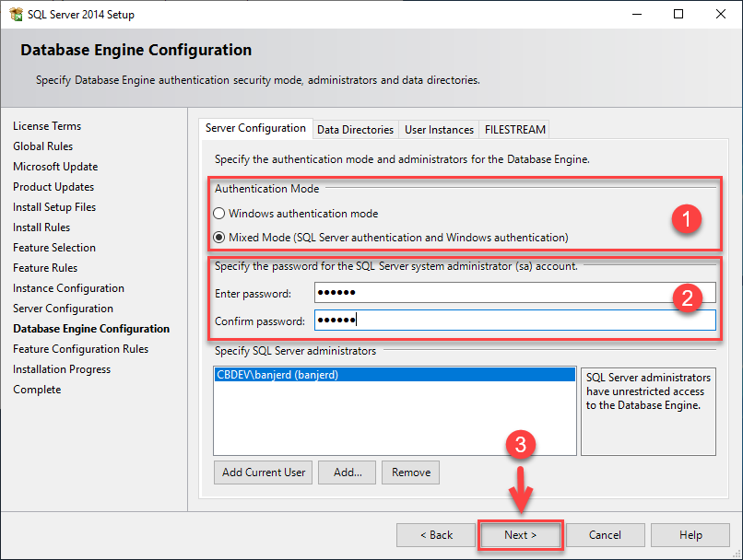Click the Add... administrators button
The width and height of the screenshot is (743, 560).
click(347, 472)
